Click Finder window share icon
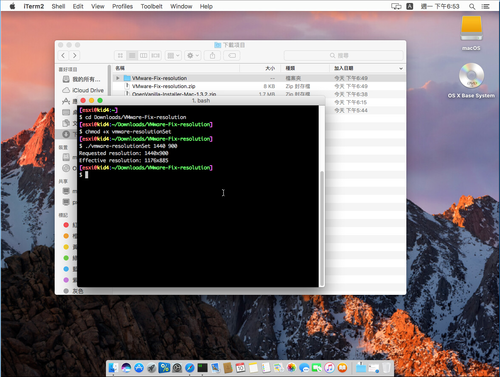This screenshot has height=377, width=500. click(212, 55)
